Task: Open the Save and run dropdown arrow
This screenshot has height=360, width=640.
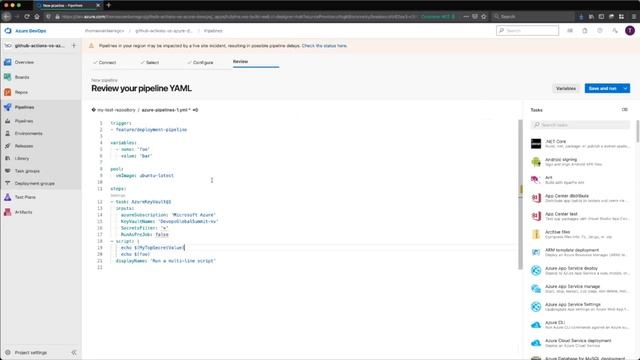Action: tap(625, 89)
